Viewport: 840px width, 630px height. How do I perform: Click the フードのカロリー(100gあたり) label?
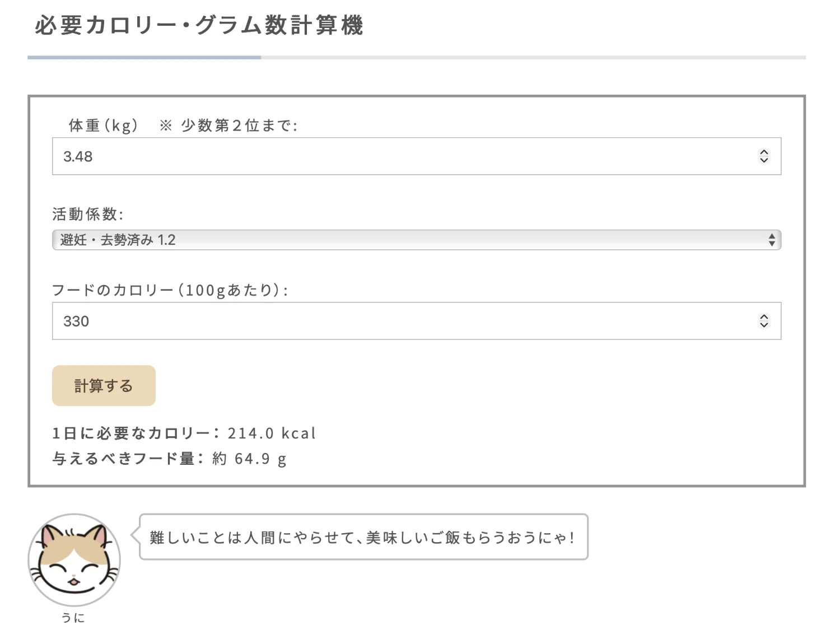(170, 290)
